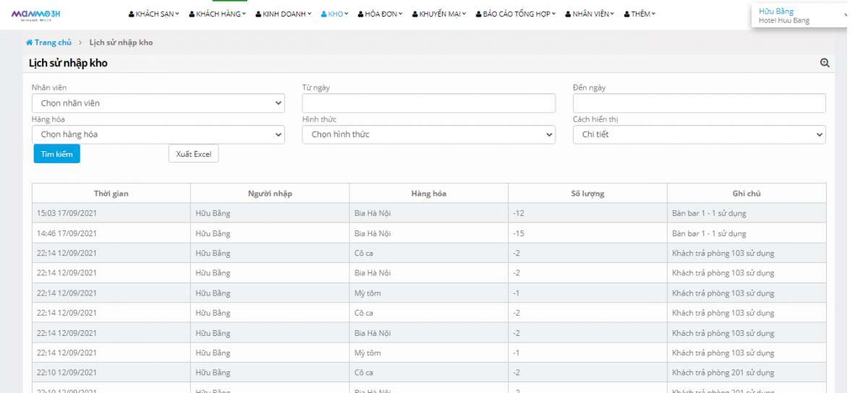
Task: Open the KHÁCH HÀNG menu
Action: (x=218, y=14)
